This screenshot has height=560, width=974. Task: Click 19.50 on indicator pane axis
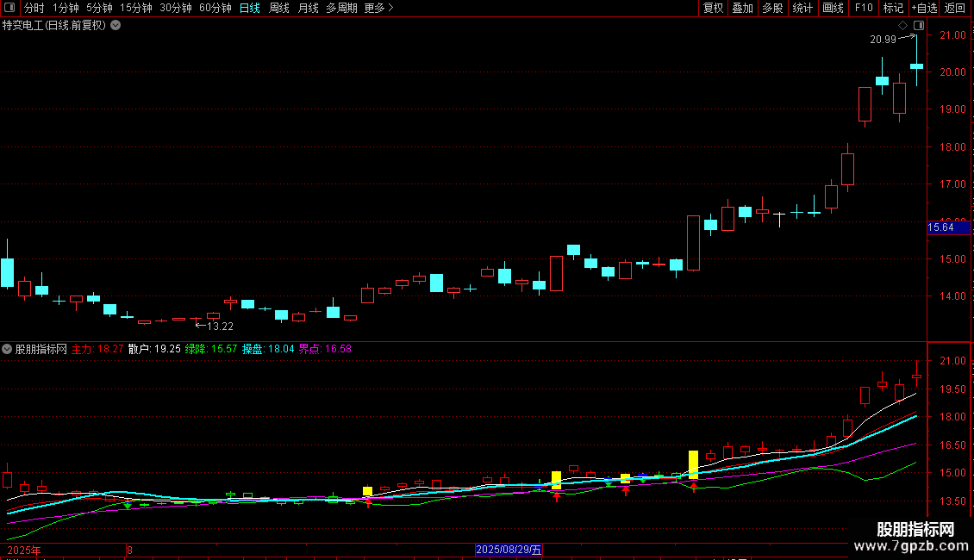952,389
